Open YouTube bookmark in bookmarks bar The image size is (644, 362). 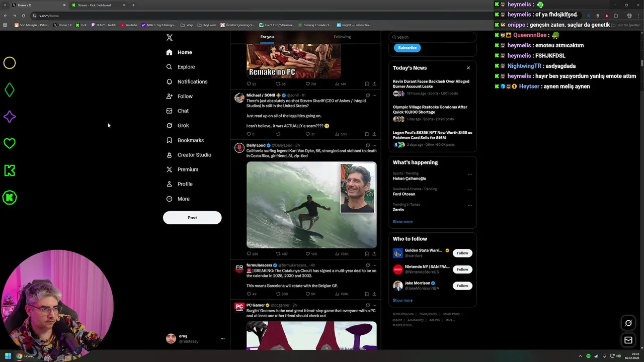tap(129, 25)
